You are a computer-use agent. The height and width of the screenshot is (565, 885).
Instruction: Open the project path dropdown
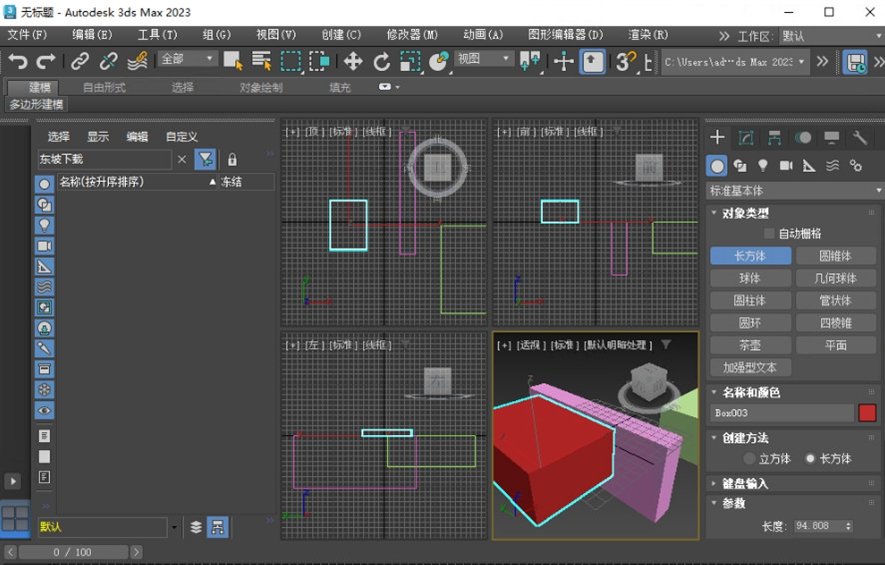(735, 62)
